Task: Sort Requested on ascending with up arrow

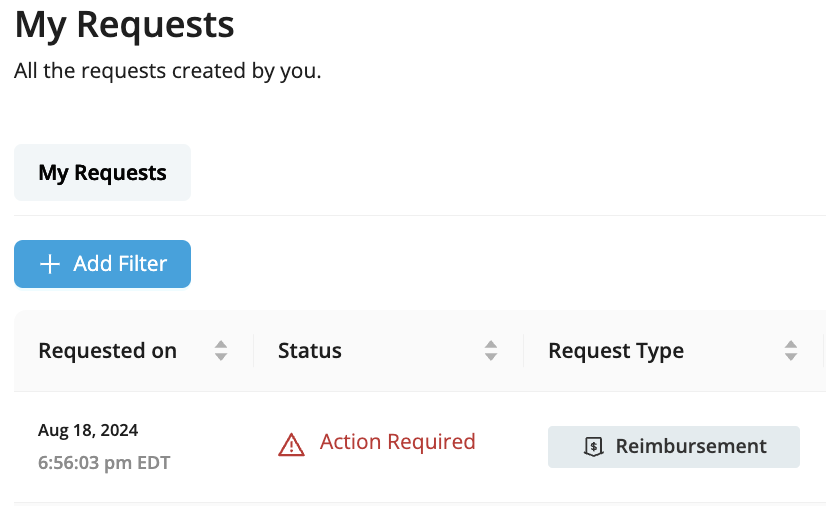Action: [x=221, y=345]
